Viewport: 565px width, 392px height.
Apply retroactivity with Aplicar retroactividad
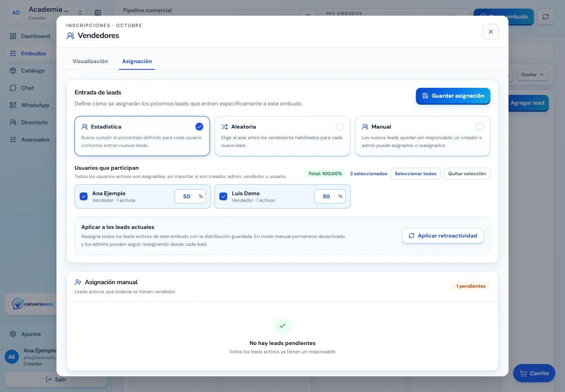coord(443,236)
